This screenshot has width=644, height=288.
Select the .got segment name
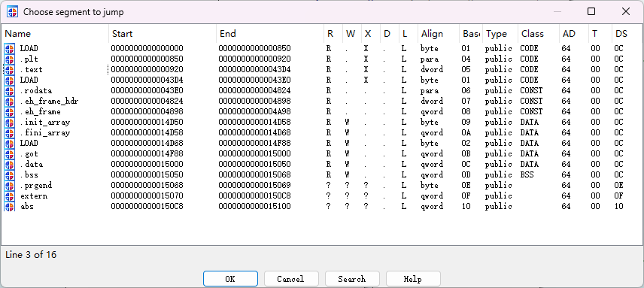pyautogui.click(x=29, y=154)
